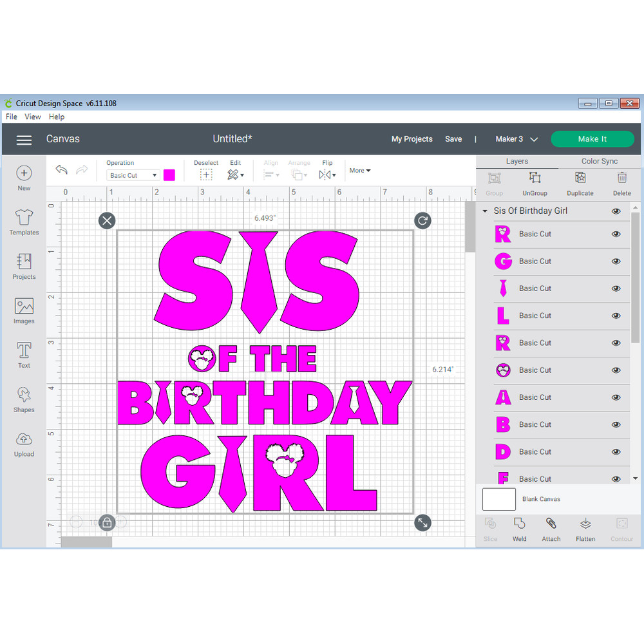Image resolution: width=644 pixels, height=644 pixels.
Task: Click the Upload icon
Action: point(24,443)
